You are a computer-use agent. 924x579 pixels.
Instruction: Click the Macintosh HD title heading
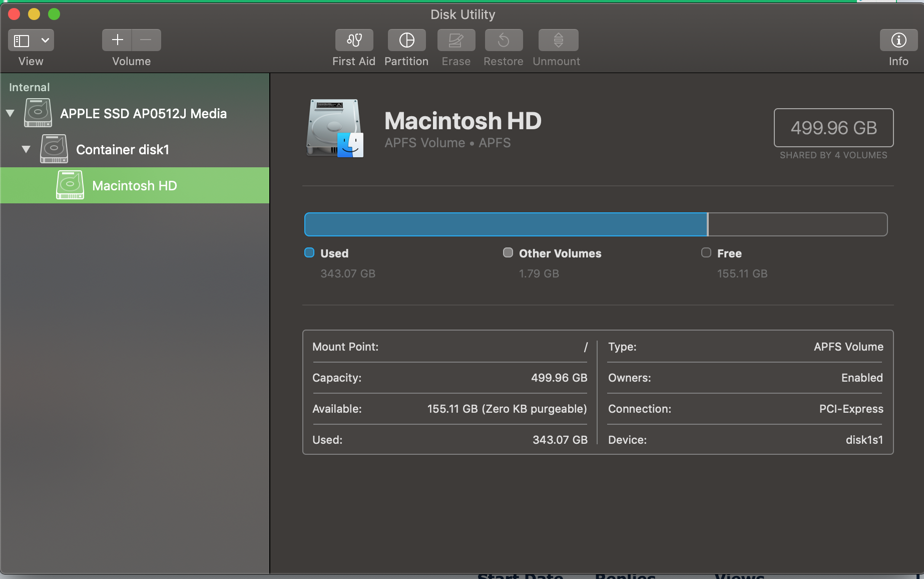(x=463, y=121)
